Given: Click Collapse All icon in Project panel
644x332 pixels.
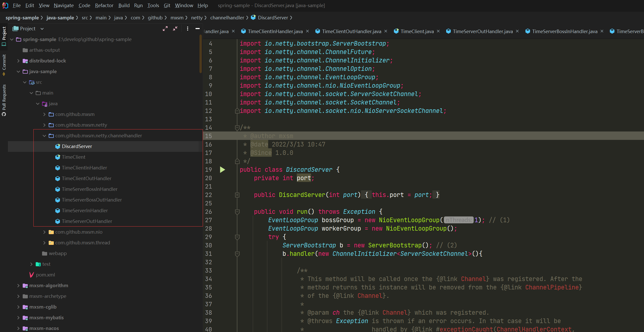Looking at the screenshot, I should (175, 29).
